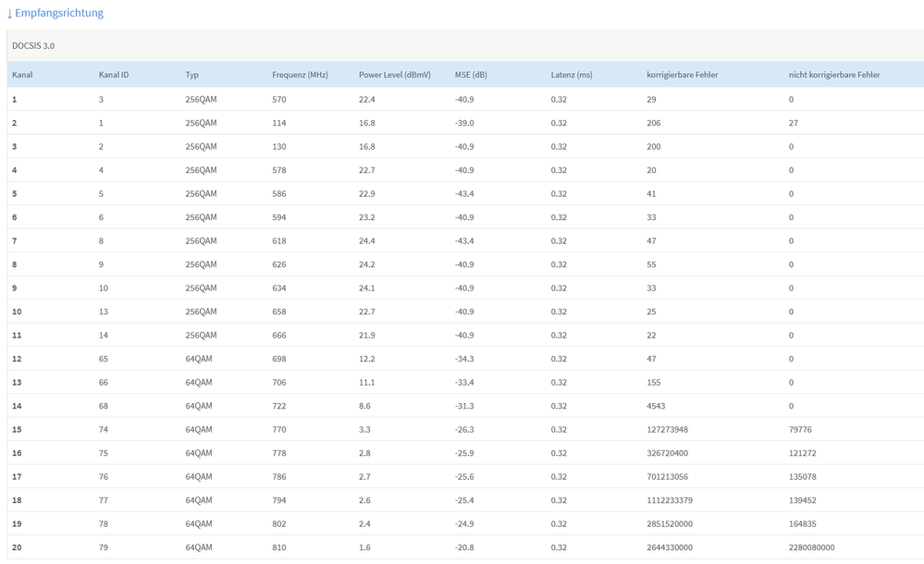Click the Kanal ID column header
This screenshot has width=924, height=564.
point(114,75)
